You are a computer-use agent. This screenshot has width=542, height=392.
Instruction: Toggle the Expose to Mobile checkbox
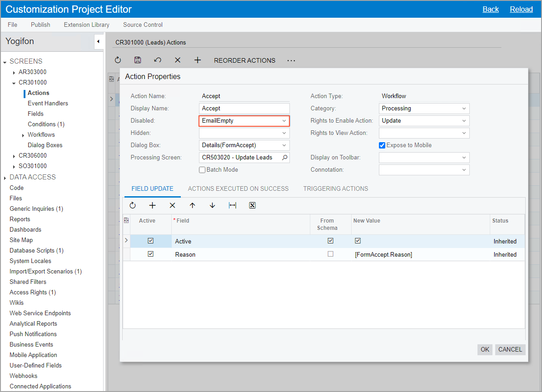click(x=382, y=145)
